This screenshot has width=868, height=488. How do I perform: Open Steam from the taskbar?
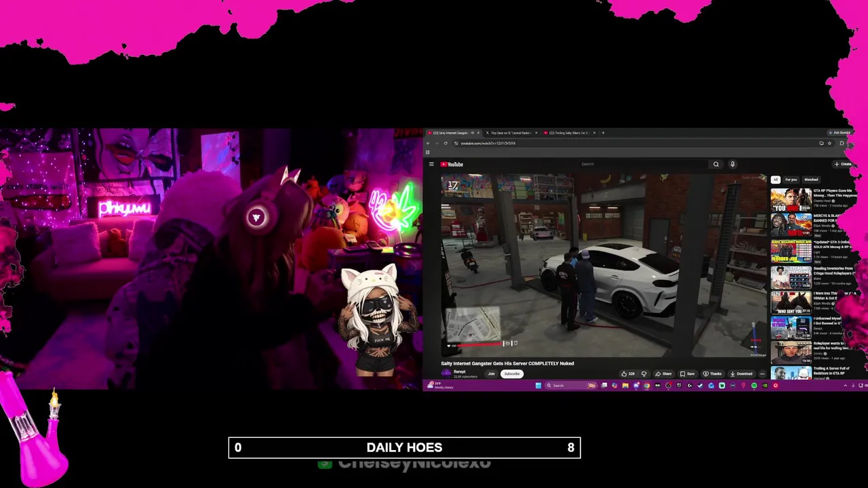click(x=701, y=386)
